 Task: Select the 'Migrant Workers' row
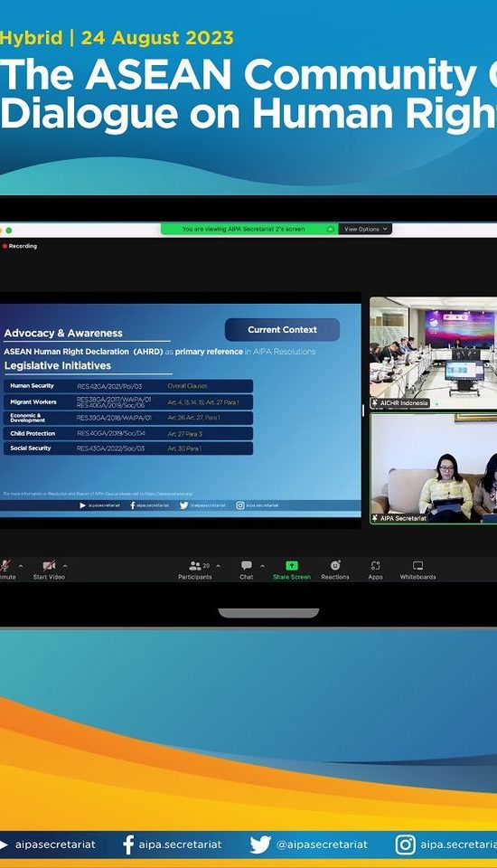128,401
